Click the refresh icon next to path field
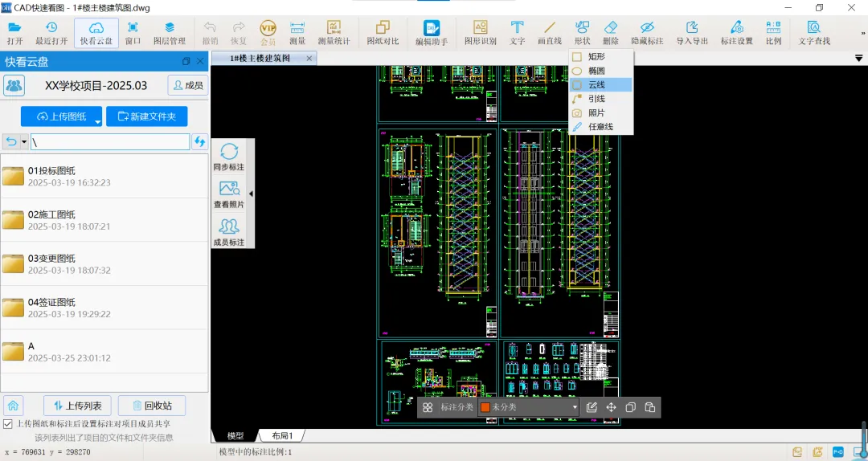Screen dimensions: 868x461 199,141
